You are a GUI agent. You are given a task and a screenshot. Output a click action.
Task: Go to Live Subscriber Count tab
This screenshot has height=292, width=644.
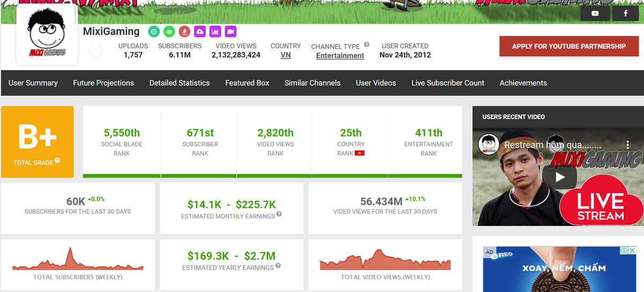click(x=448, y=83)
